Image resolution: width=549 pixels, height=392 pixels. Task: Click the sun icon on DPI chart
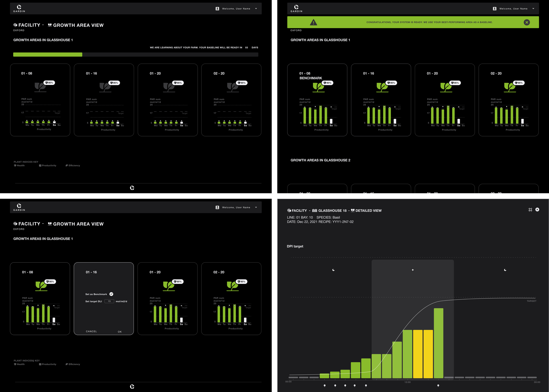413,270
